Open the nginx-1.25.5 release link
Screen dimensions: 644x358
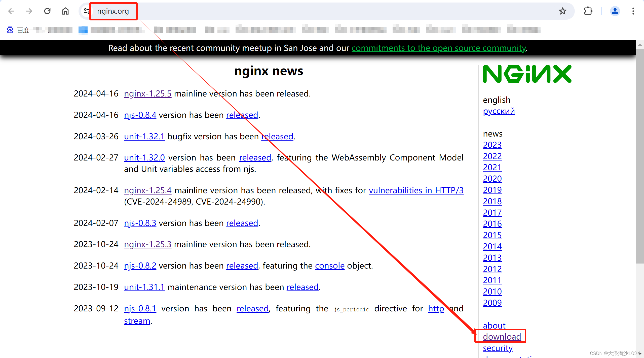pyautogui.click(x=147, y=93)
